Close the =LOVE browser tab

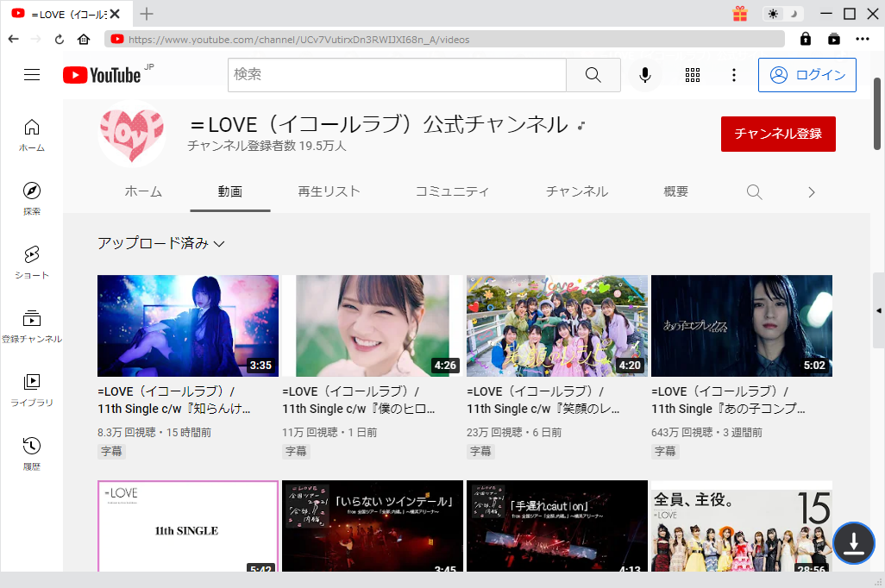[115, 14]
